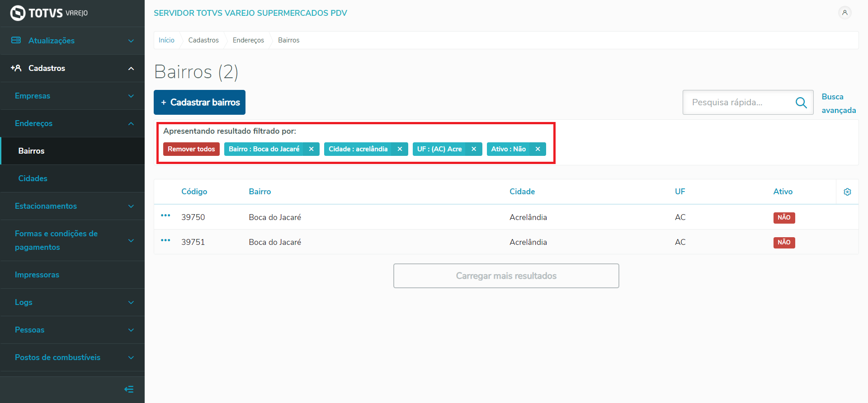Click code 39750 cell

coord(193,217)
